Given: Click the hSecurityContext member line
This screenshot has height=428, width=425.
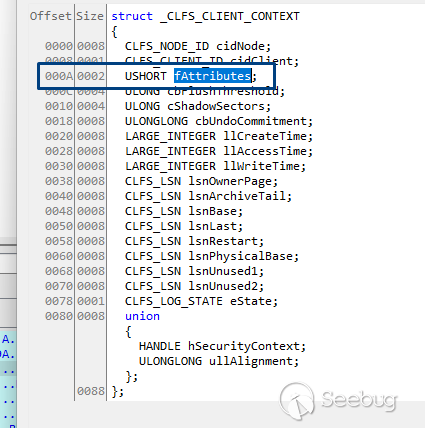Looking at the screenshot, I should [222, 346].
